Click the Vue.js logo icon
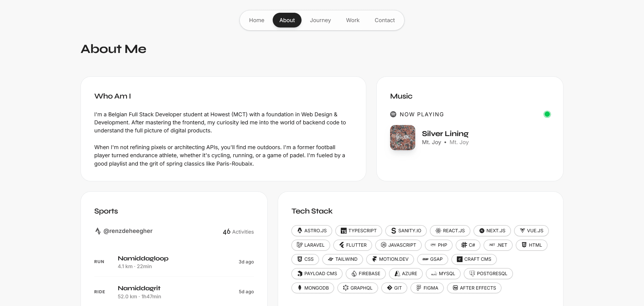 [522, 231]
